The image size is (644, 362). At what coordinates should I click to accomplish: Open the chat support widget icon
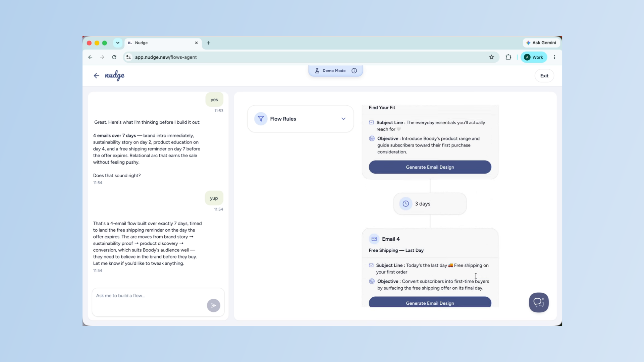pyautogui.click(x=539, y=302)
